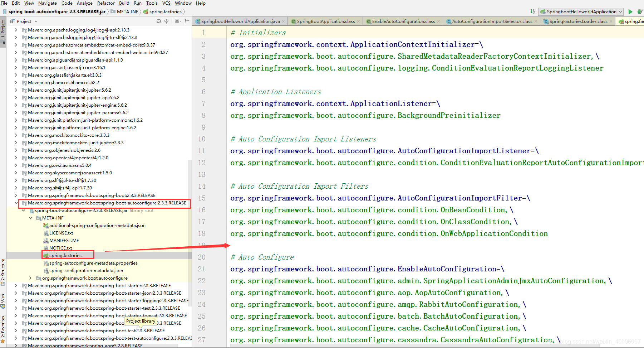Screen dimensions: 644x348
Task: Open the Web tool window tab
Action: pos(3,301)
